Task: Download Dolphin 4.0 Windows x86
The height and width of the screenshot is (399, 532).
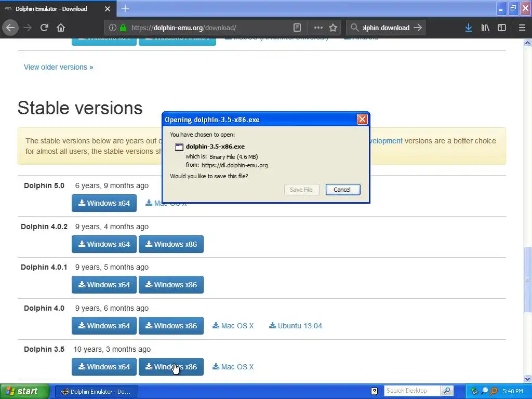Action: [171, 326]
